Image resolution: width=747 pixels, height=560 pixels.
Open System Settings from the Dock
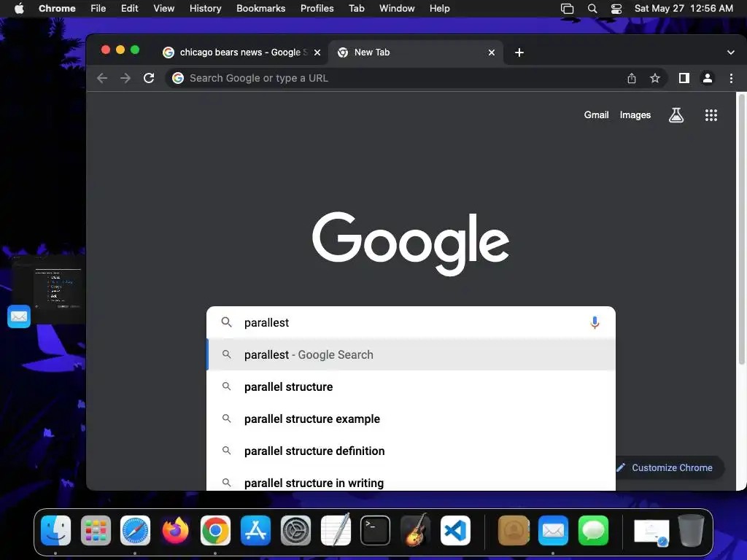(295, 531)
